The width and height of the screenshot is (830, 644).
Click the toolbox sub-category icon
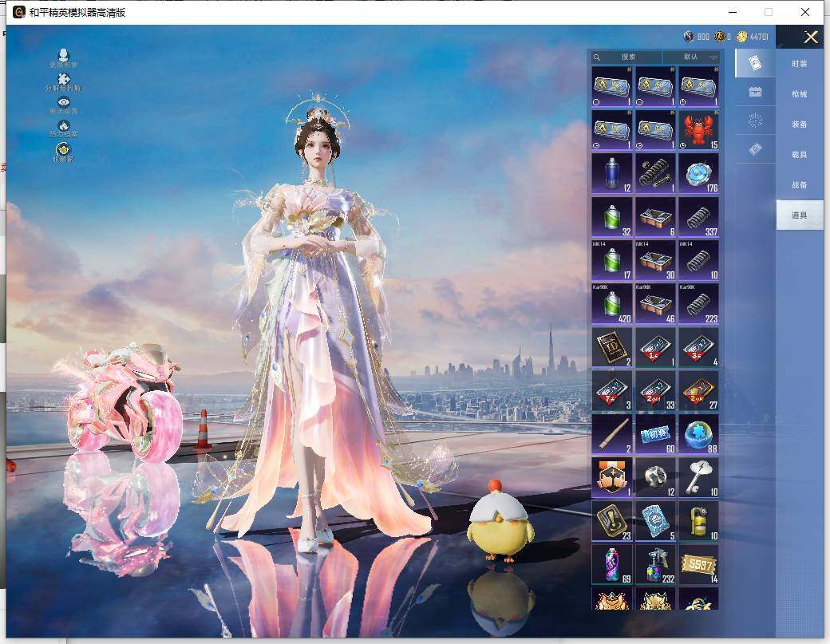[754, 92]
